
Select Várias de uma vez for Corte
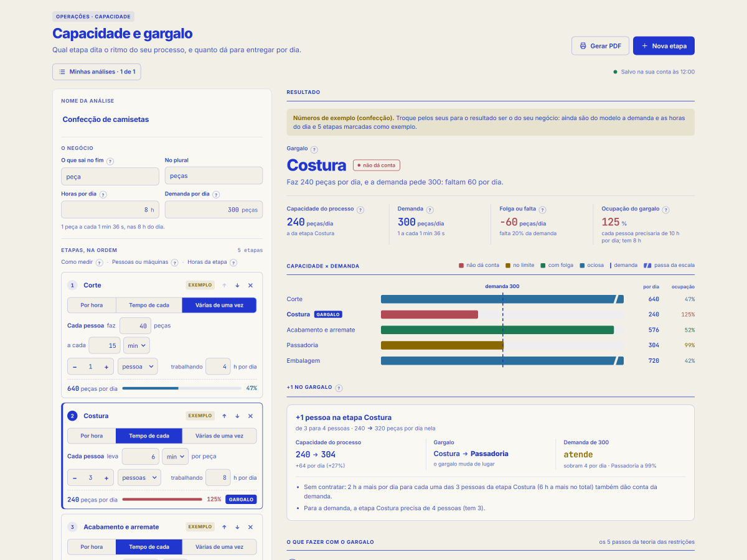(219, 305)
